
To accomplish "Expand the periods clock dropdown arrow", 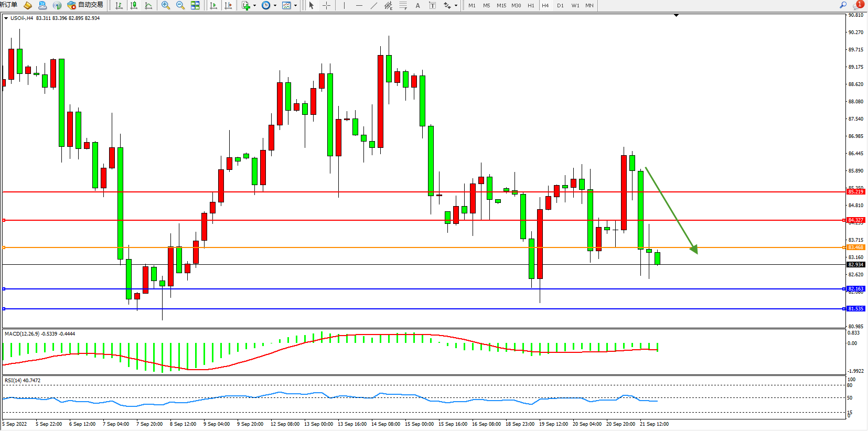I will (275, 6).
